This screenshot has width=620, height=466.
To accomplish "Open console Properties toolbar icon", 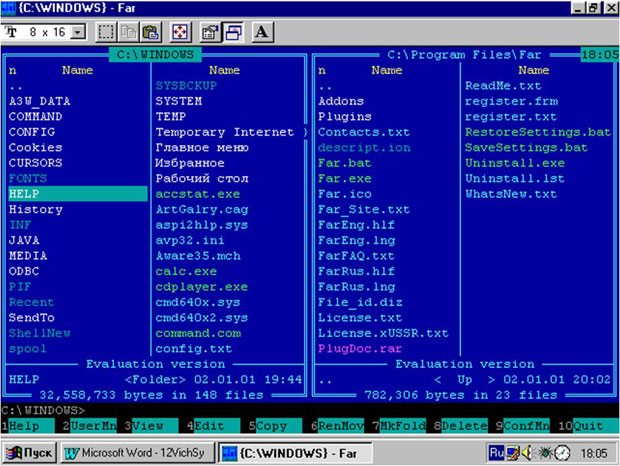I will pyautogui.click(x=210, y=32).
